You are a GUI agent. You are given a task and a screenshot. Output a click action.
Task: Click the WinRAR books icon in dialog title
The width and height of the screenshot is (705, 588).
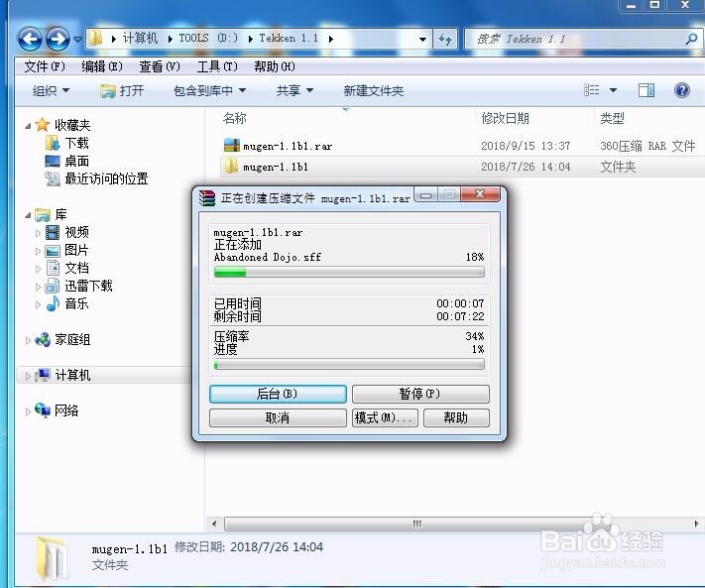click(x=207, y=197)
